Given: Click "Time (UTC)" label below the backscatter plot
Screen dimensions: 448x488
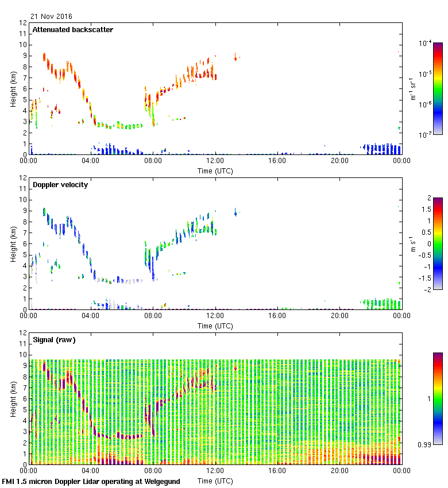Looking at the screenshot, I should pyautogui.click(x=215, y=171).
